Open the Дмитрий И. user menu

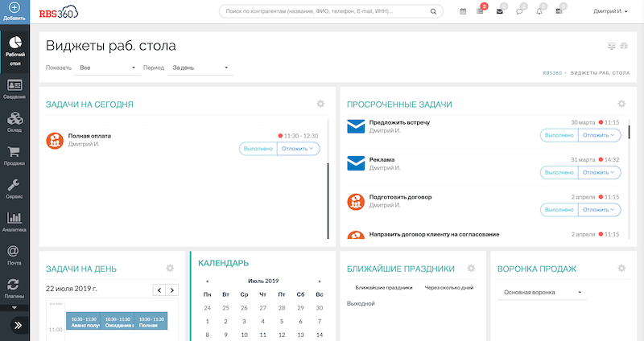coord(610,11)
